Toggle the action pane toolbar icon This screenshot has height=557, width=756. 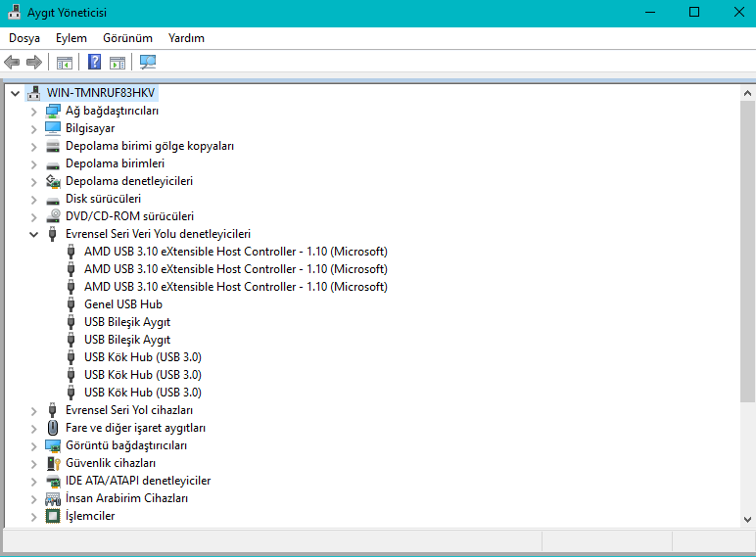tap(118, 62)
